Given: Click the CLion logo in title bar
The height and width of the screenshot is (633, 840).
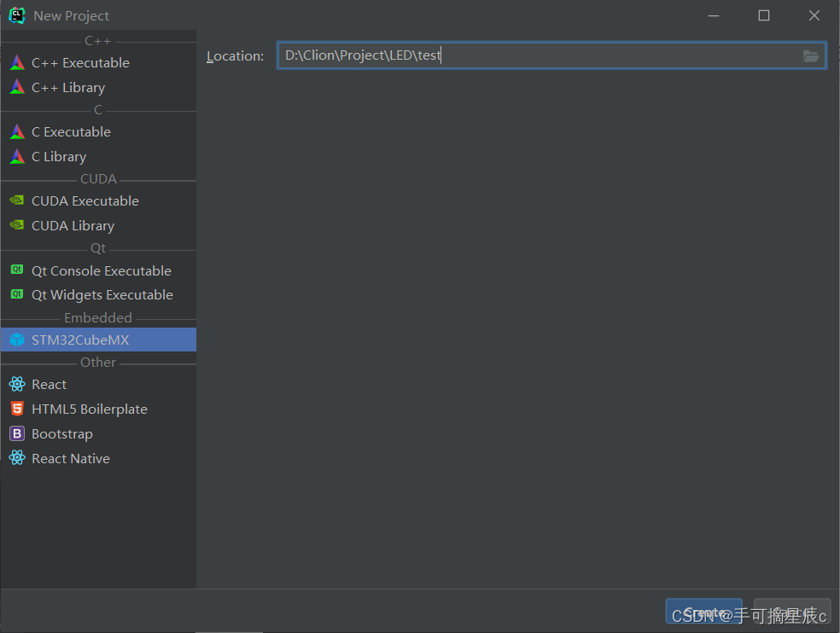Looking at the screenshot, I should pos(16,15).
